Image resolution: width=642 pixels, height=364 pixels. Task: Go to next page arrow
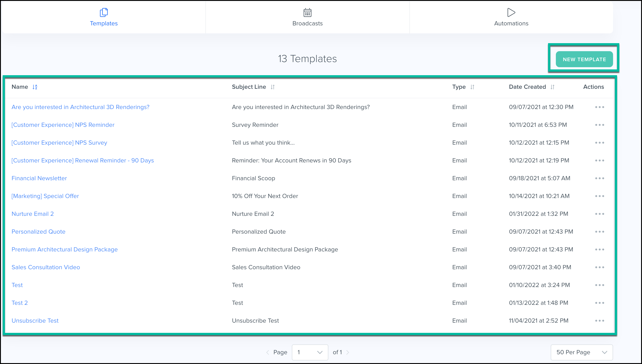348,352
